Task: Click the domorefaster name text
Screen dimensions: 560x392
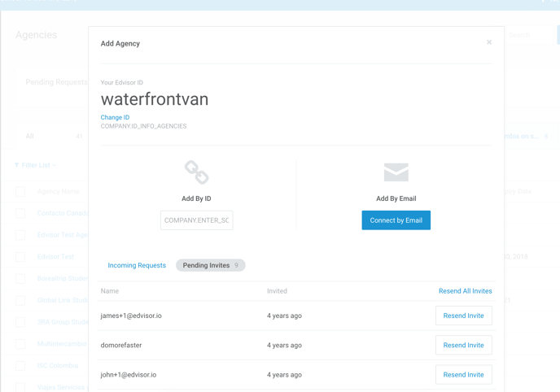Action: pos(121,346)
